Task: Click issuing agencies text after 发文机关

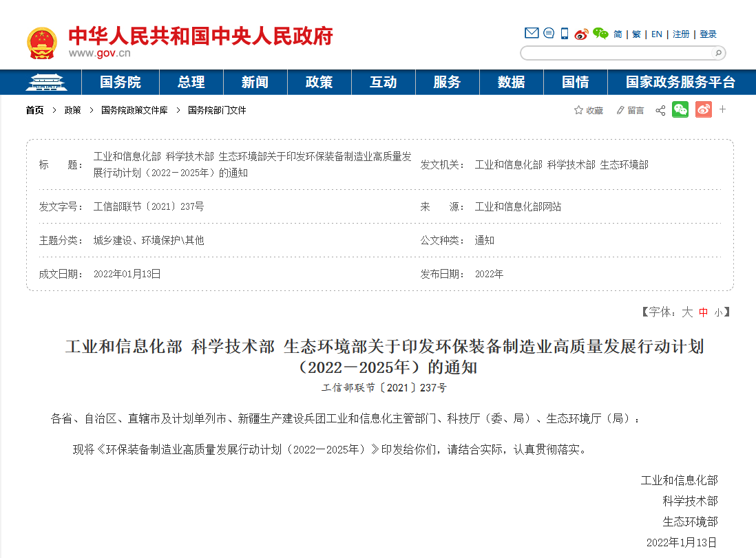Action: 561,165
